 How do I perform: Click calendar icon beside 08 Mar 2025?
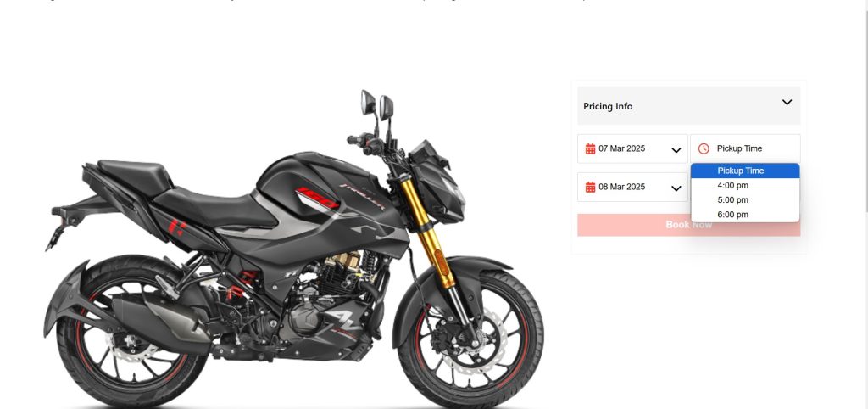coord(590,188)
